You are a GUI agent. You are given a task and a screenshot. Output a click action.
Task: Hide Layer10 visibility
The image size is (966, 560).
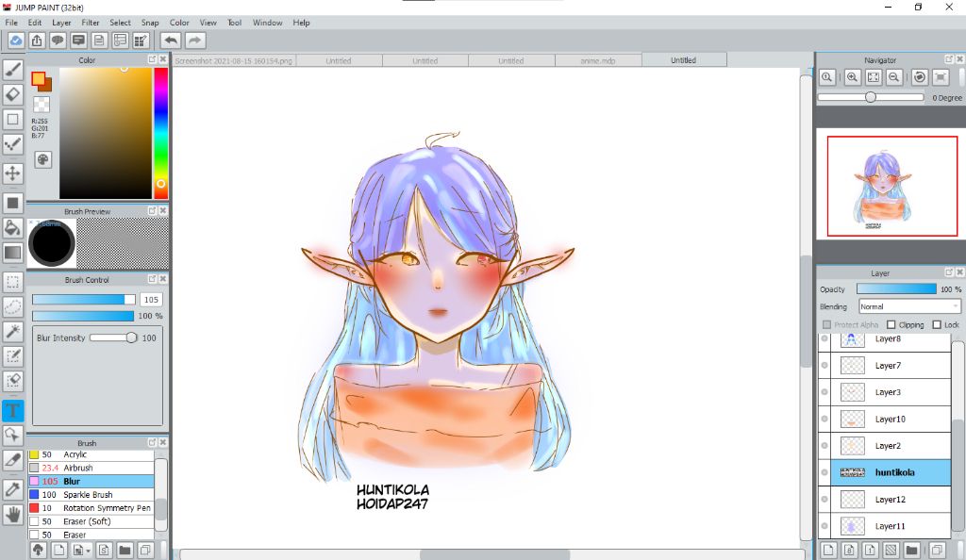(x=824, y=420)
